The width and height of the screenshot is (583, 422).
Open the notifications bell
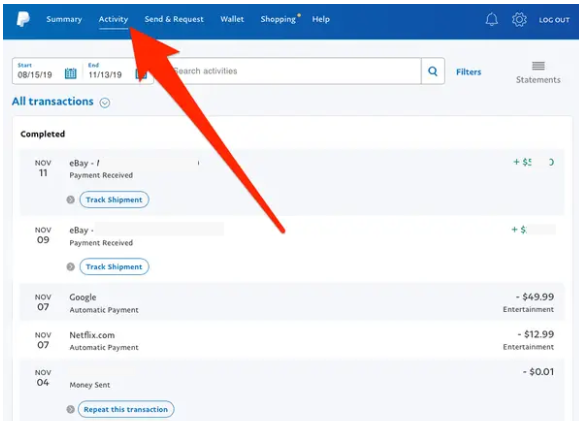coord(492,19)
